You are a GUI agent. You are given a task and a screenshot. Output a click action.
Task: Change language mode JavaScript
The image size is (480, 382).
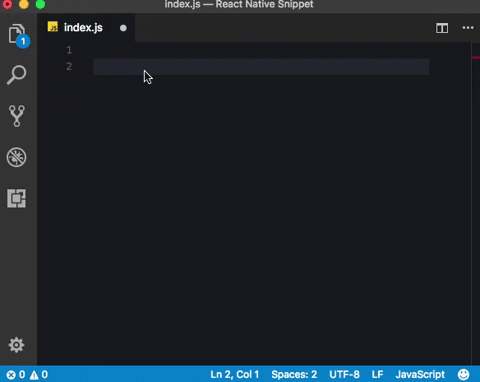tap(420, 375)
